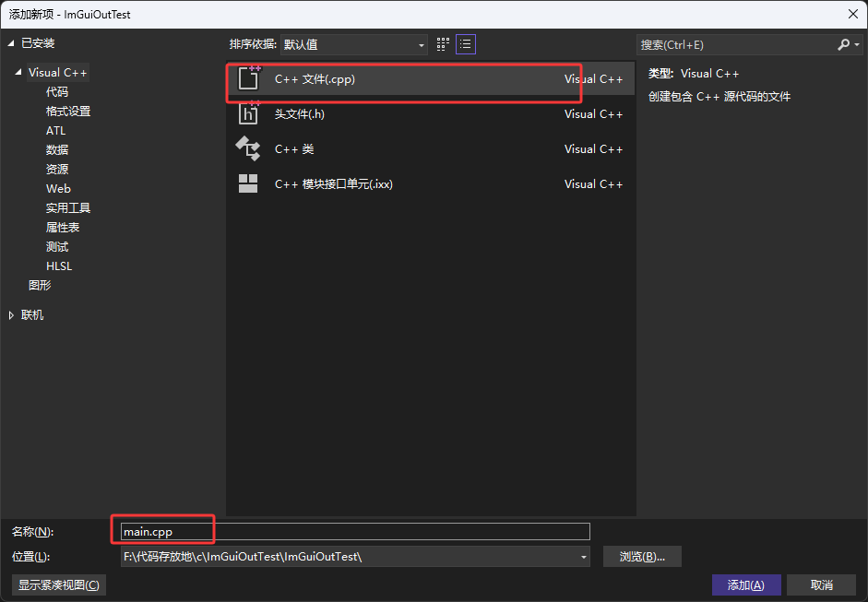The width and height of the screenshot is (868, 602).
Task: Close the 添加新项 dialog
Action: point(853,14)
